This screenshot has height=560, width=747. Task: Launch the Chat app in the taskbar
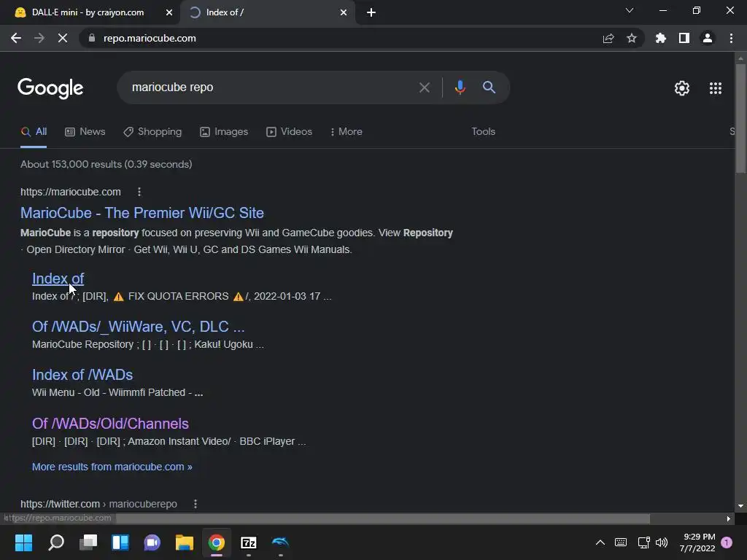(152, 542)
